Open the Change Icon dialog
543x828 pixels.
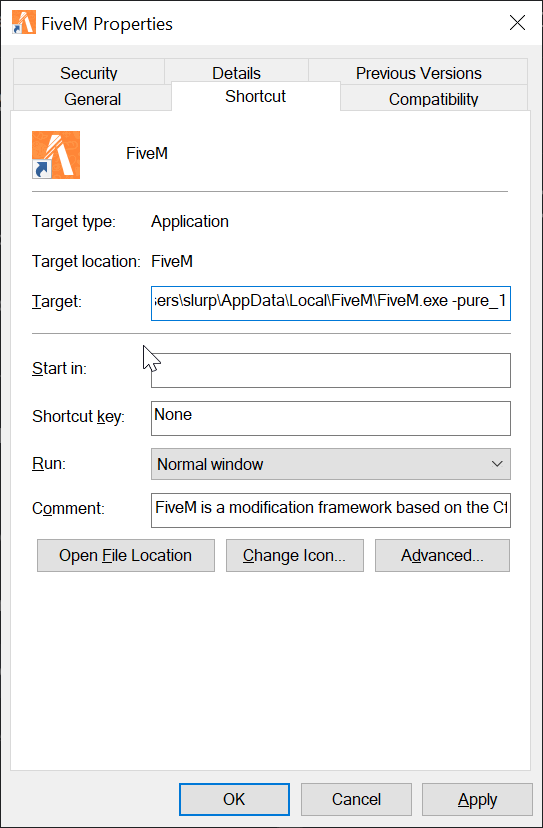295,556
